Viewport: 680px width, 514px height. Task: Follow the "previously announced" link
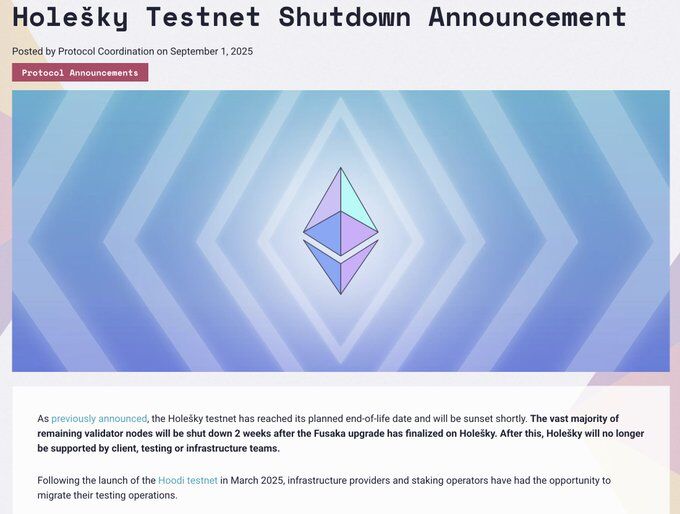[99, 418]
